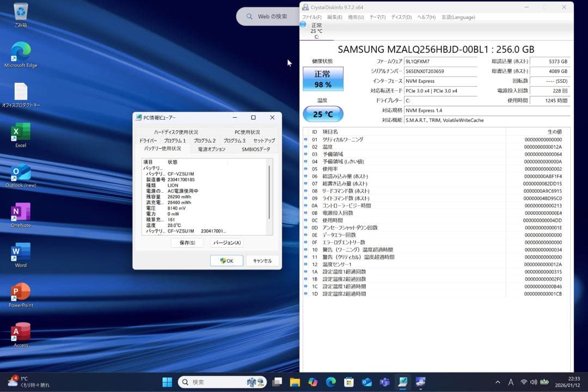Click the blue status dot beside クリティカルワーニング
This screenshot has height=392, width=588.
click(305, 139)
